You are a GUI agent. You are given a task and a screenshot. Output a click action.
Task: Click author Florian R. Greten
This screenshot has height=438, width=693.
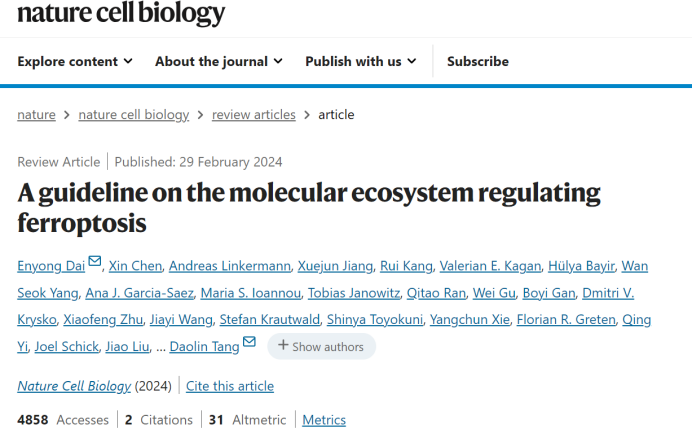click(566, 320)
